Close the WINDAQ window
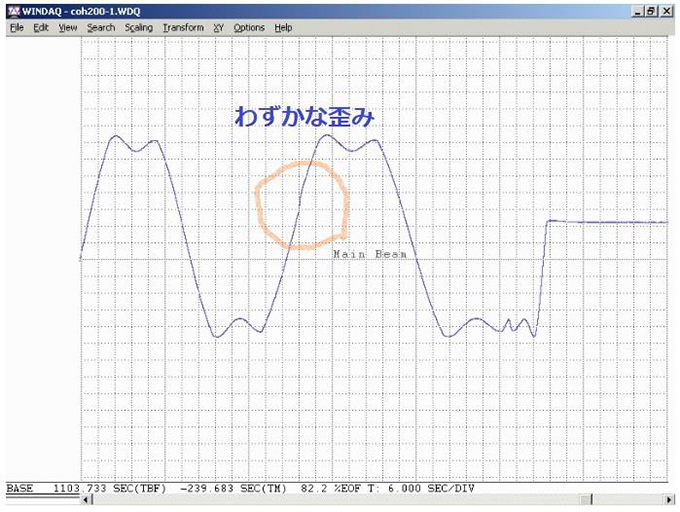Viewport: 680px width, 512px height. [666, 11]
